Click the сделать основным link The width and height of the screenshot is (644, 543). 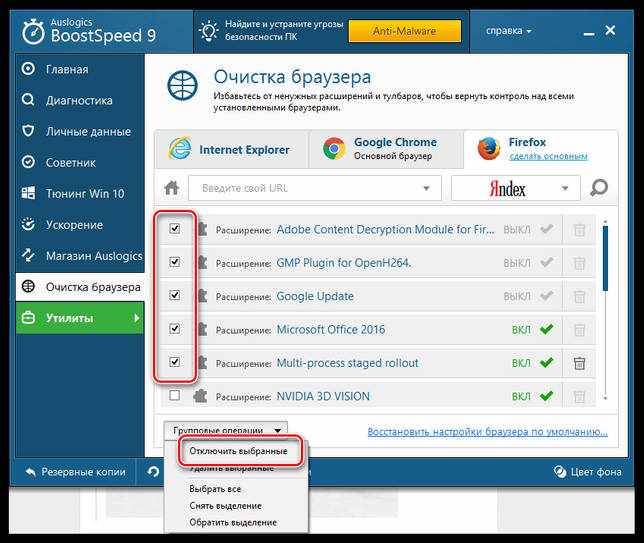548,156
